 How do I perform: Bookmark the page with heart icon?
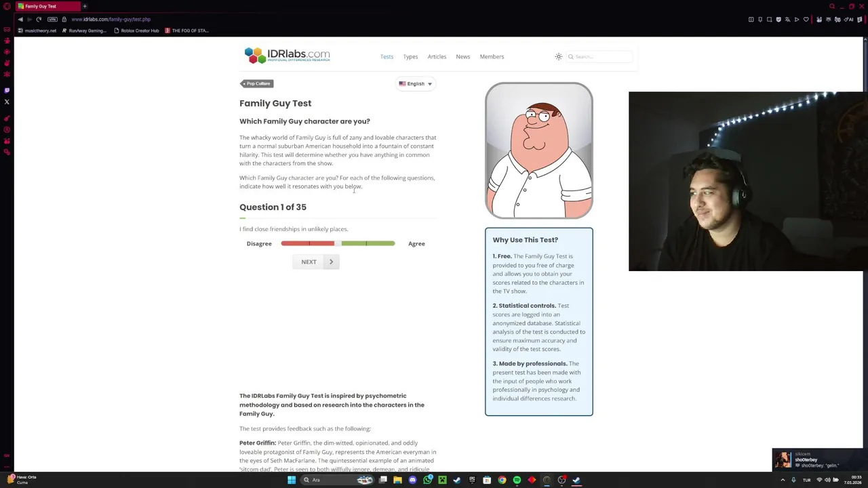pyautogui.click(x=806, y=20)
